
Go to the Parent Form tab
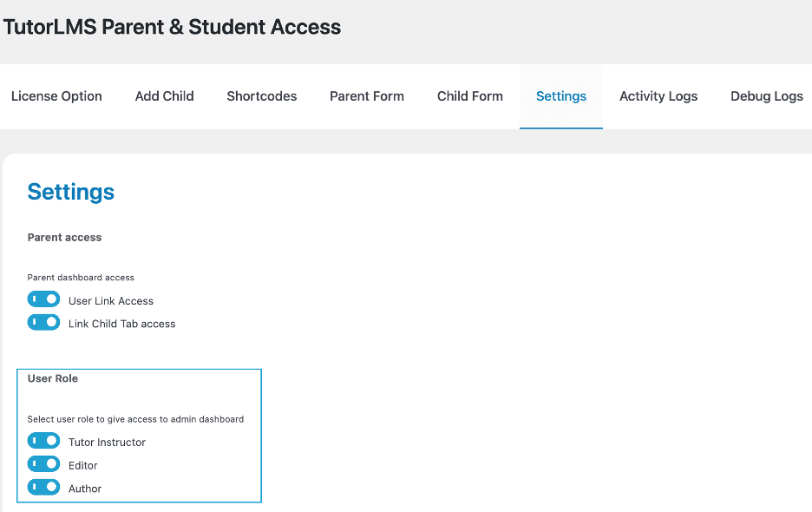(367, 96)
